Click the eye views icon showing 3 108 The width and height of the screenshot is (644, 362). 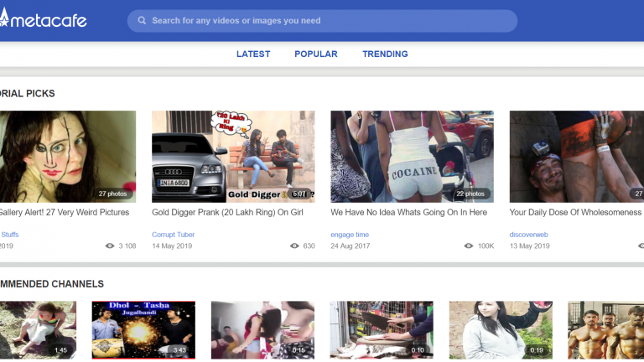coord(110,246)
